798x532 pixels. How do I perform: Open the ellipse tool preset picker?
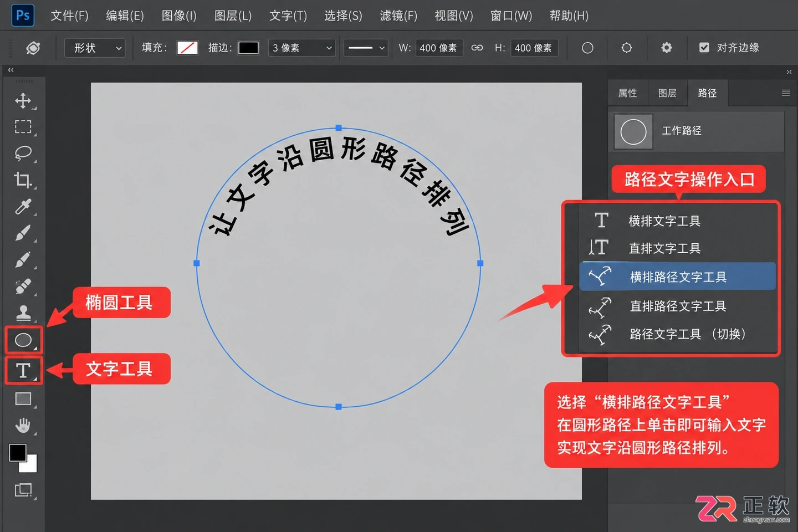(x=33, y=48)
